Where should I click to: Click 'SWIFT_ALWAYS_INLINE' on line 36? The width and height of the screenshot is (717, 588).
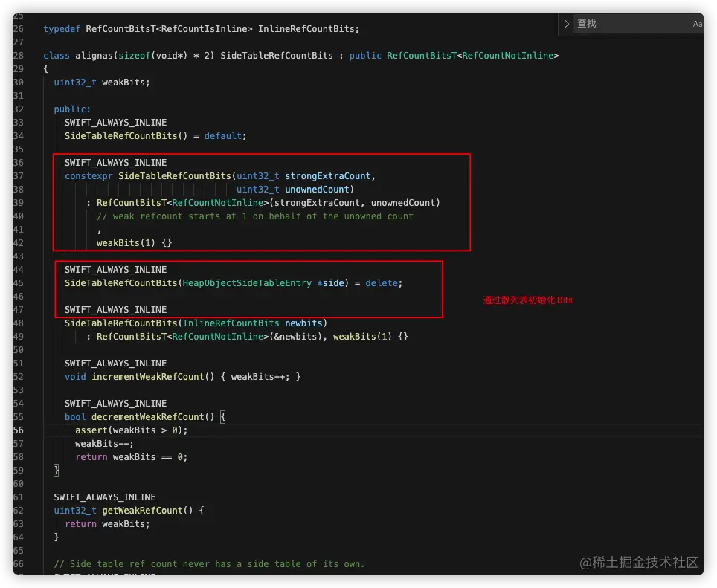(116, 163)
